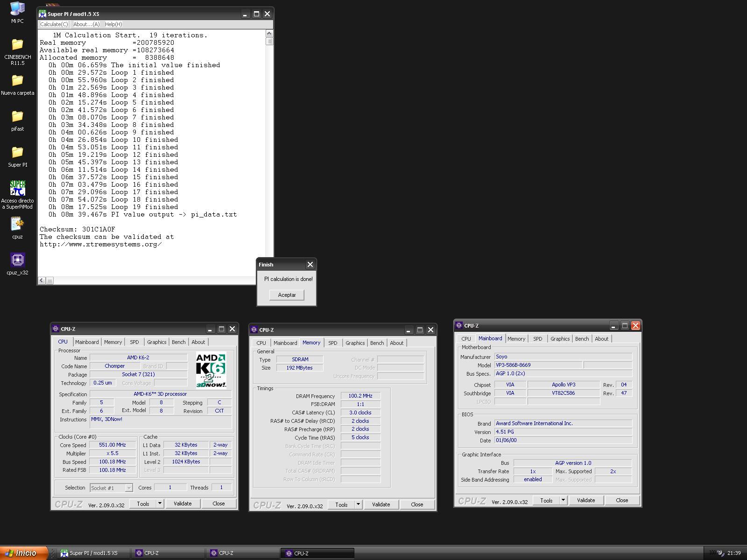Open the Inicio start menu
Viewport: 747px width, 560px height.
pyautogui.click(x=24, y=553)
